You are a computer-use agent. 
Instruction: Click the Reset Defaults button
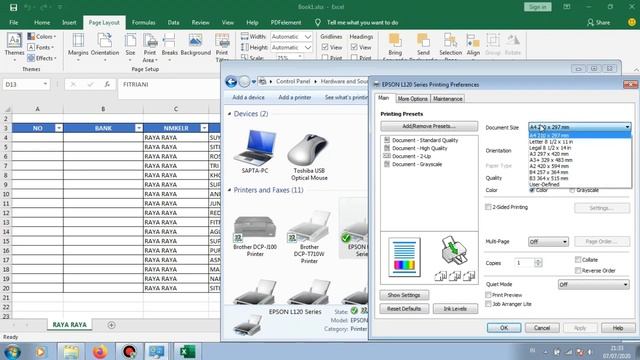(x=404, y=309)
